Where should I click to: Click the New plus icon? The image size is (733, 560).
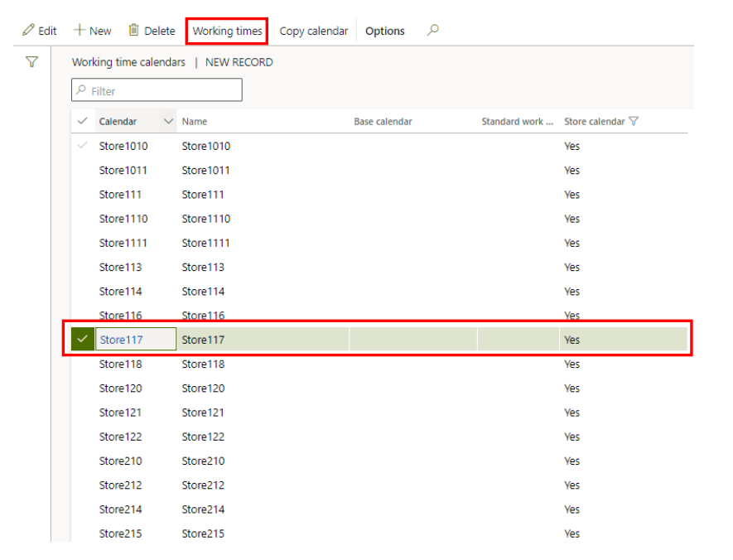(80, 31)
